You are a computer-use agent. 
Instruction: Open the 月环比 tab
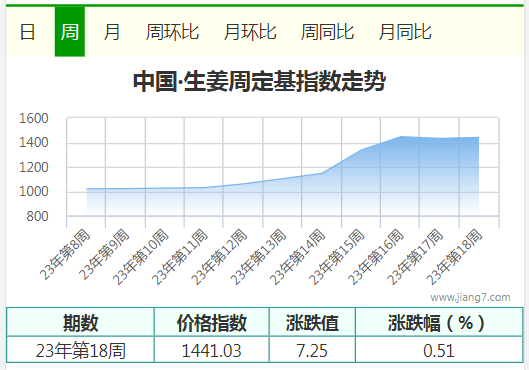point(250,32)
